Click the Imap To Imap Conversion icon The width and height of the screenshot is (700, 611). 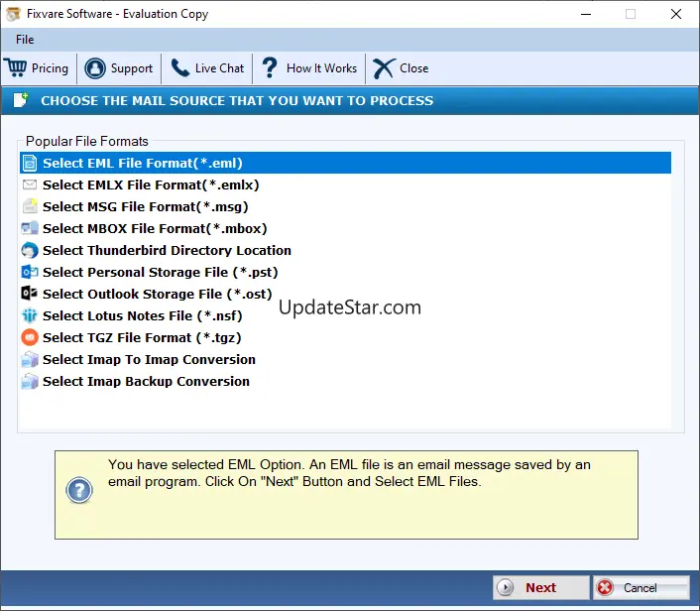coord(30,359)
